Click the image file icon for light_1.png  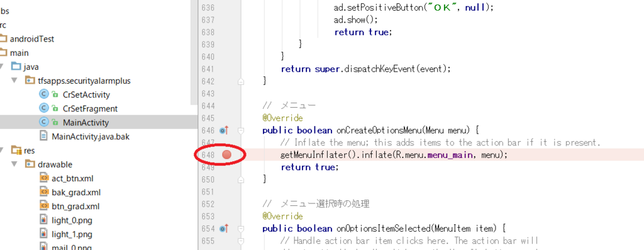44,234
